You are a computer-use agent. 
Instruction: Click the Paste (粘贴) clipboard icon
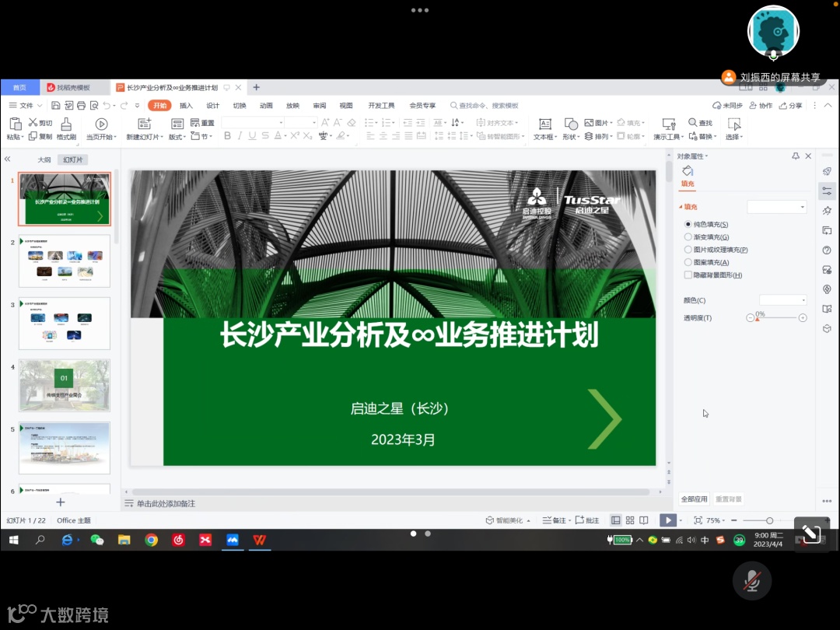(15, 124)
